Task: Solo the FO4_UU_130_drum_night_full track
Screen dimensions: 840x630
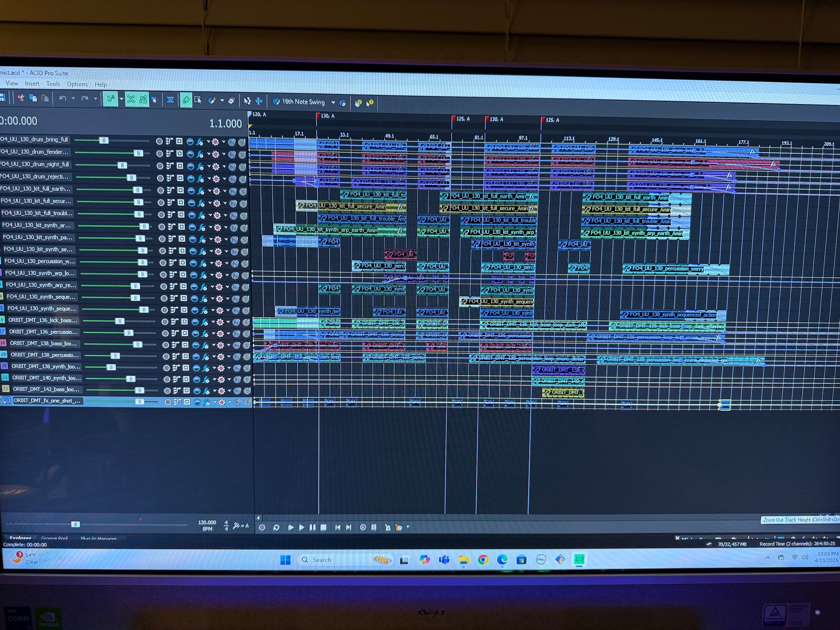Action: pos(241,167)
